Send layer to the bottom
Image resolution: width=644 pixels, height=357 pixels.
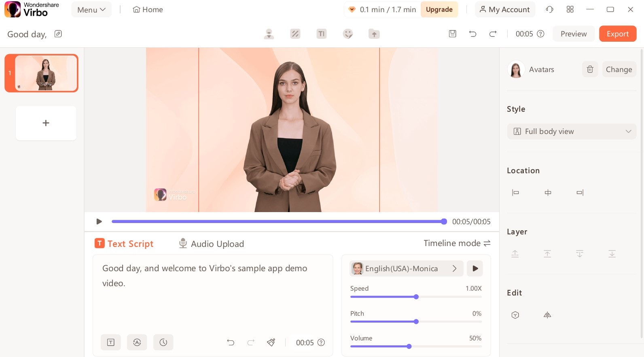tap(612, 254)
